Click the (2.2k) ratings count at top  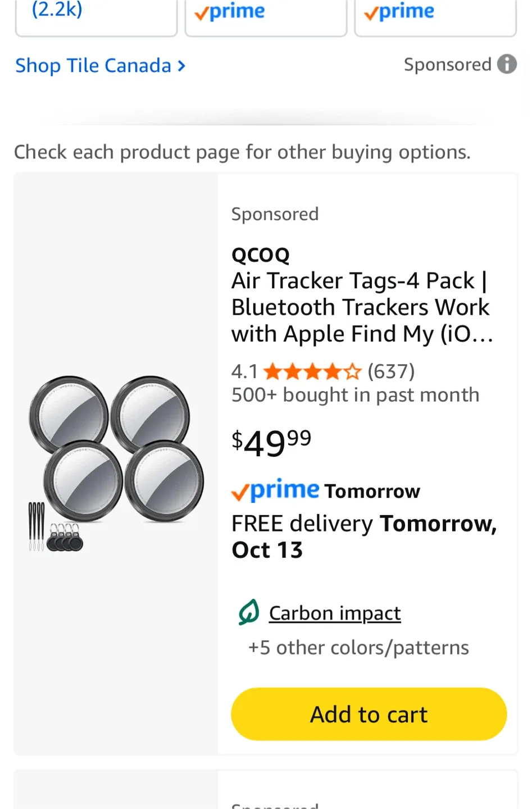pos(57,9)
